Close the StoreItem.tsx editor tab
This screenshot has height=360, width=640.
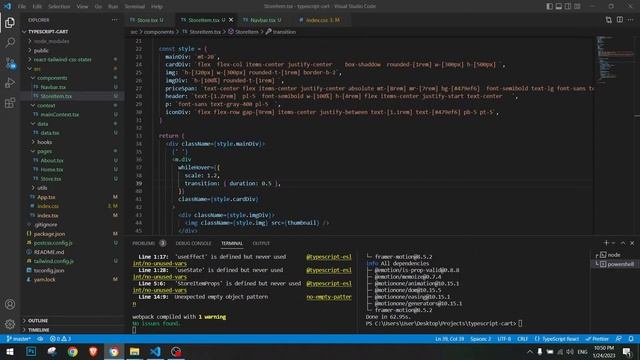(231, 20)
